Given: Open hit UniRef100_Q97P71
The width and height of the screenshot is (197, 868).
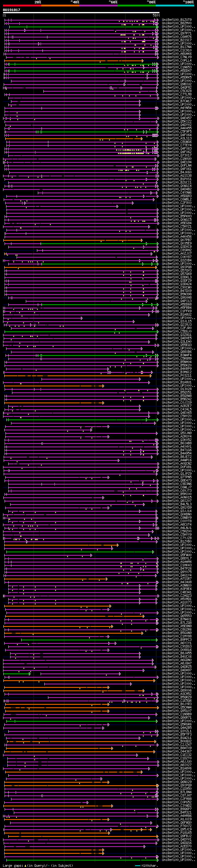Looking at the screenshot, I should click(x=177, y=33).
